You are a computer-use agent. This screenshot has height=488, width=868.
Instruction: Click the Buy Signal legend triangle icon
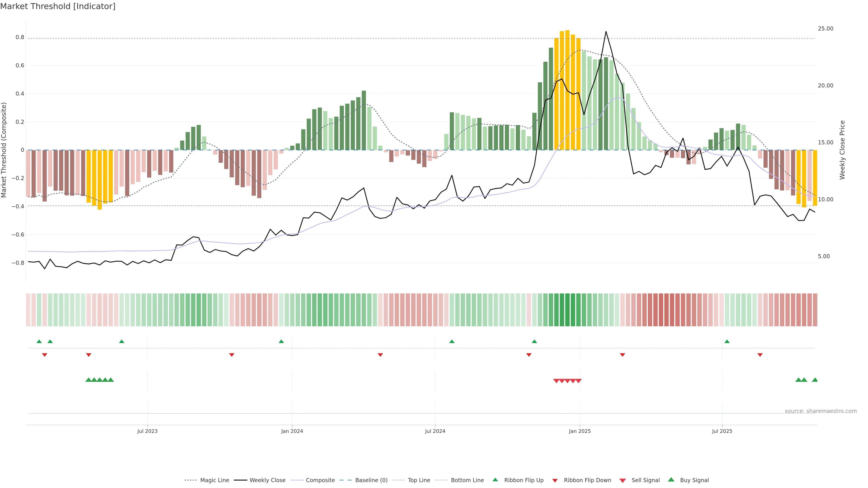coord(671,480)
